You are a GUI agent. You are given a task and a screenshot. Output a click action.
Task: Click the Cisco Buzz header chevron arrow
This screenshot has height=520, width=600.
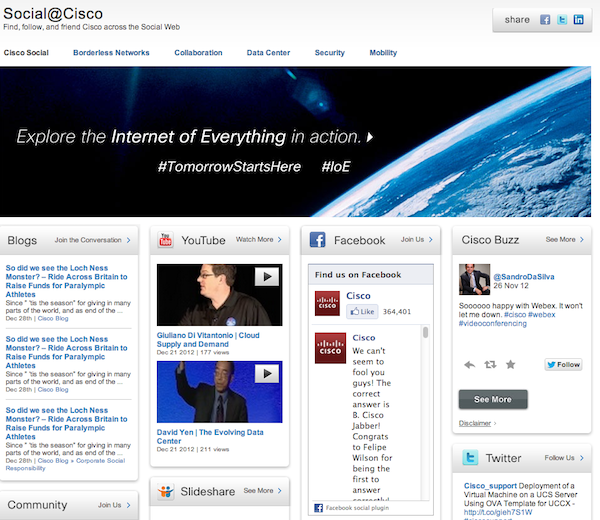tap(582, 240)
